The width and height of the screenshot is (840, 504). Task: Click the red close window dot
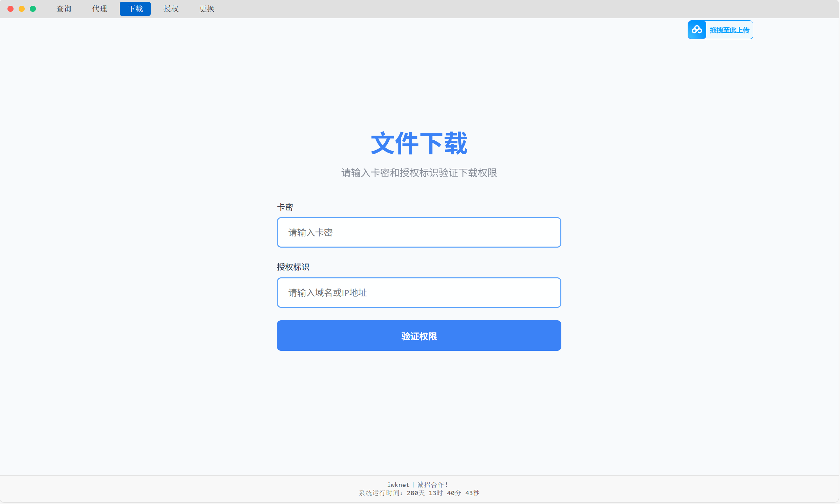pyautogui.click(x=10, y=9)
